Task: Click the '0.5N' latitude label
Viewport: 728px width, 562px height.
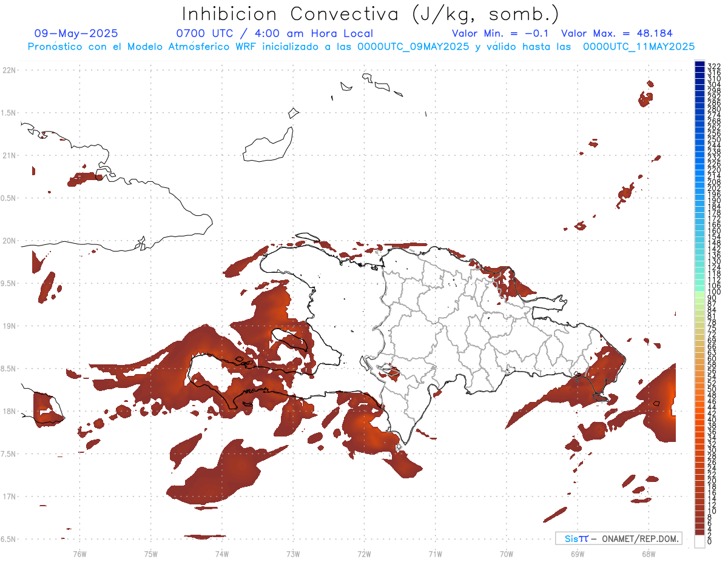Action: coord(8,198)
